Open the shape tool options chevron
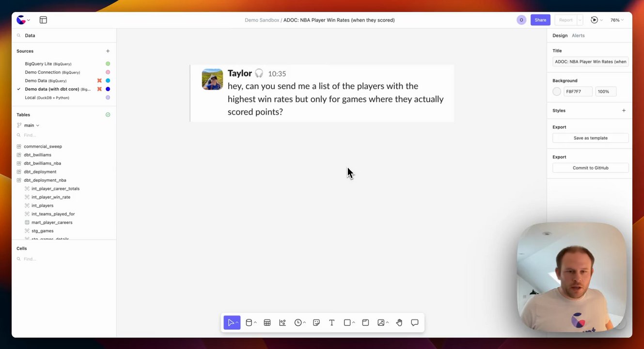Viewport: 644px width, 349px height. click(354, 323)
